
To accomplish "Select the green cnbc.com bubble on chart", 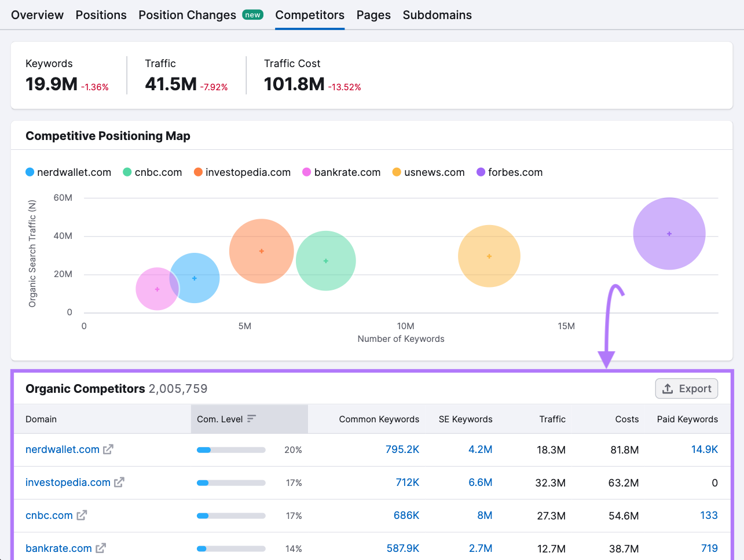I will 326,261.
